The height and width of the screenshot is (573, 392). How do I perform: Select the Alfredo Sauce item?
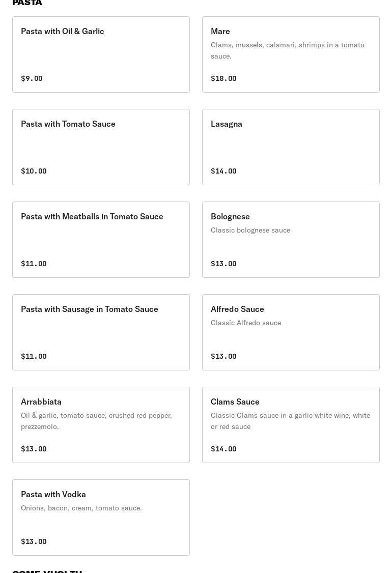pos(291,332)
